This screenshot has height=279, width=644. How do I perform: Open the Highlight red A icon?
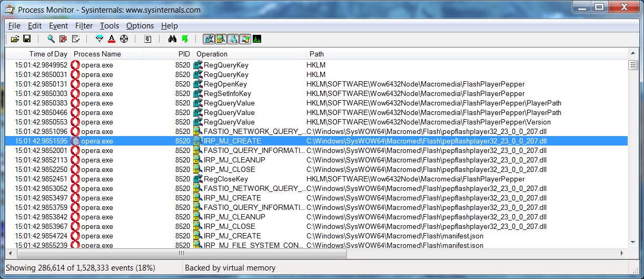click(x=112, y=39)
